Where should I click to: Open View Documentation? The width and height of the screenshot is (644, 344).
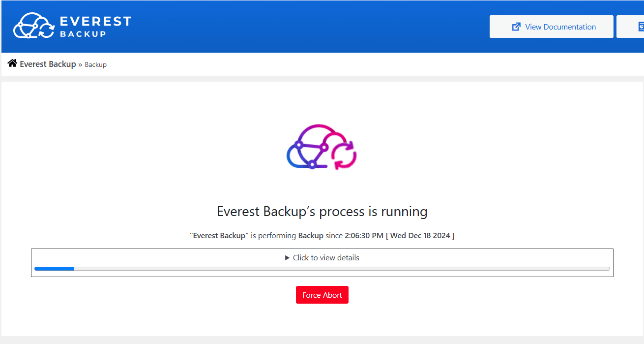pyautogui.click(x=551, y=27)
